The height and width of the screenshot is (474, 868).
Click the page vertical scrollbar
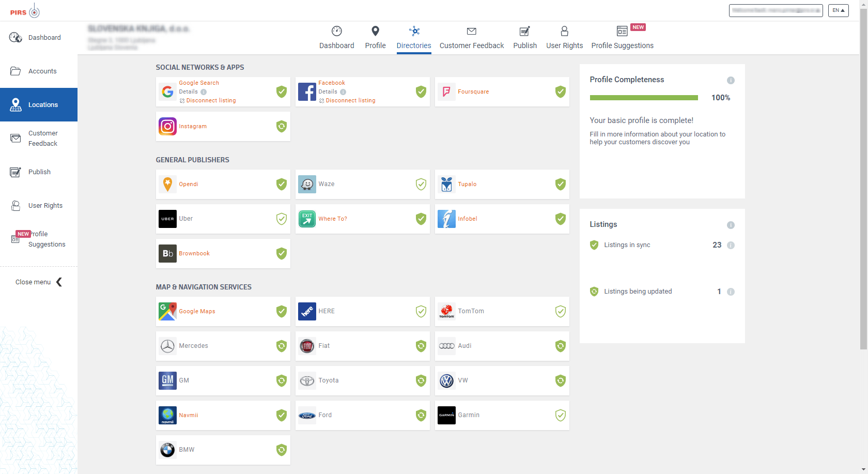click(863, 176)
